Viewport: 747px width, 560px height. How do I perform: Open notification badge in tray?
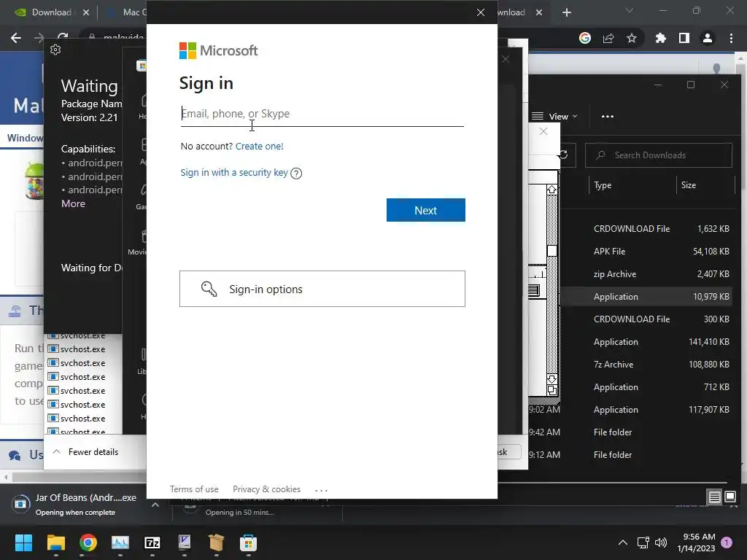[x=727, y=542]
